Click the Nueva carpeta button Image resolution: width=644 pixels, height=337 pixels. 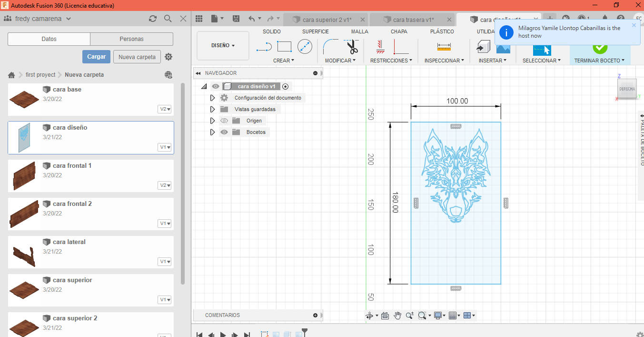coord(137,57)
